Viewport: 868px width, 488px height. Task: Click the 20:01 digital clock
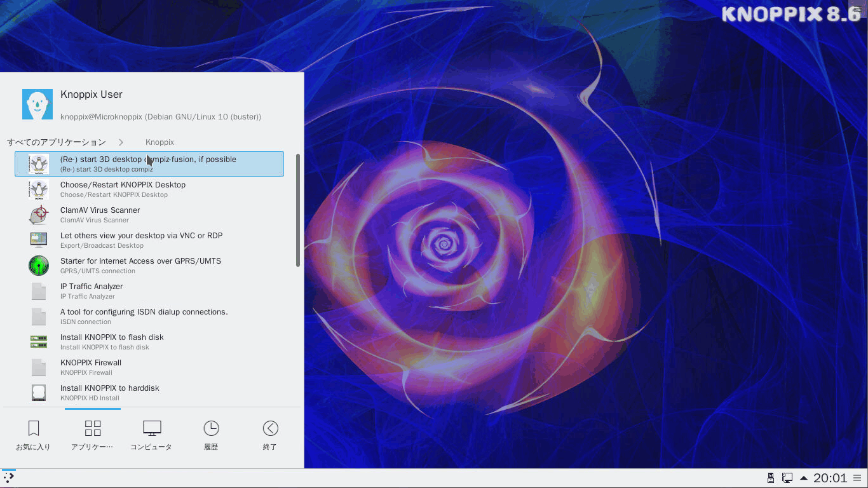coord(831,478)
